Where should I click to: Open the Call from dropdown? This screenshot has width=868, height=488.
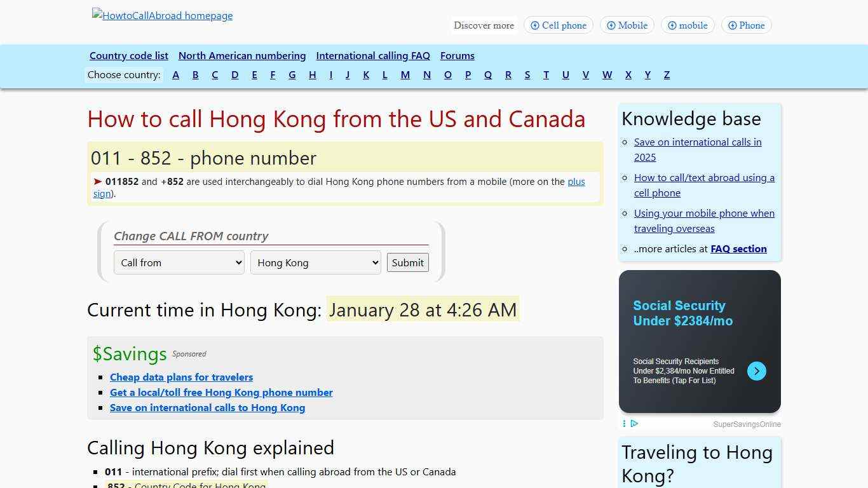click(x=179, y=262)
